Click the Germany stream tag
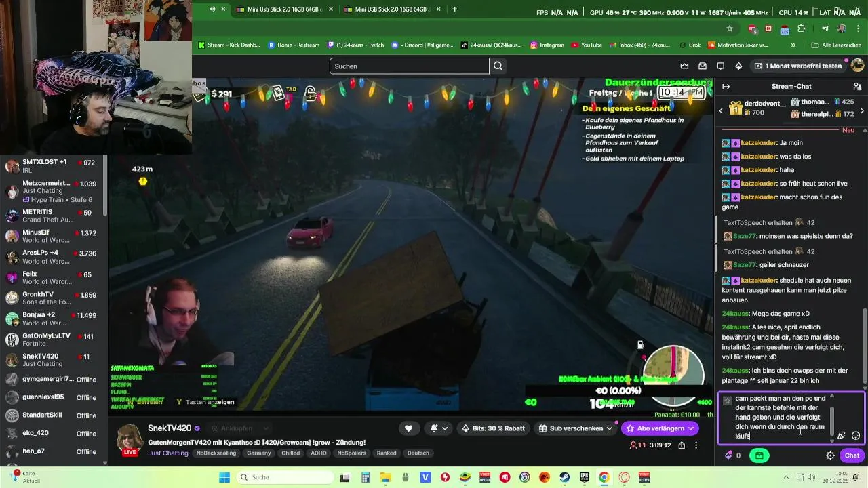Image resolution: width=868 pixels, height=488 pixels. (259, 453)
